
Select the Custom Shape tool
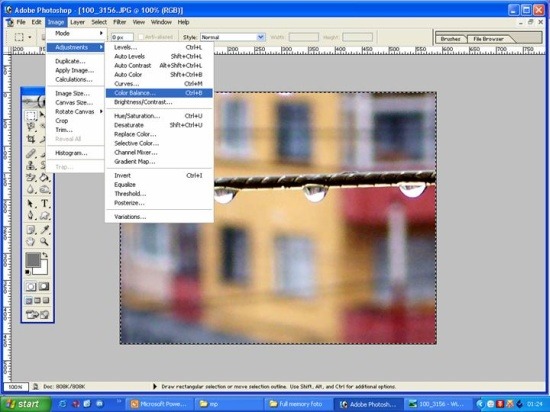[x=45, y=215]
